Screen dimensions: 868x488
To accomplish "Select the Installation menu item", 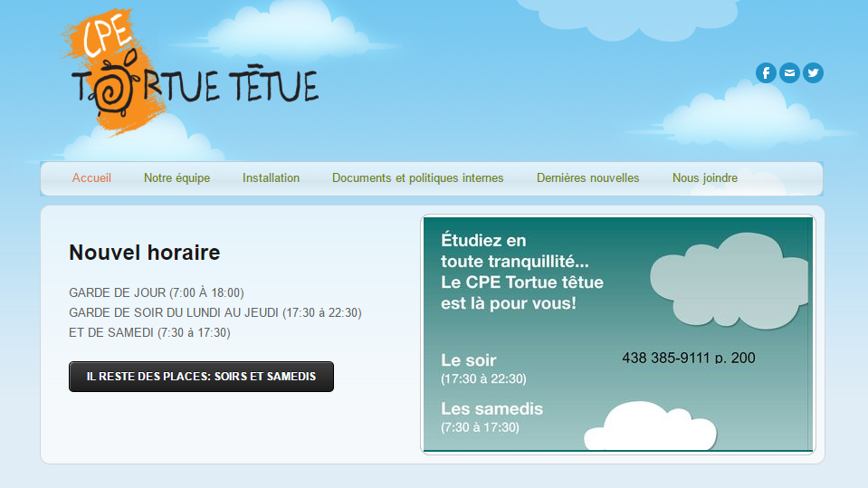I will 271,177.
